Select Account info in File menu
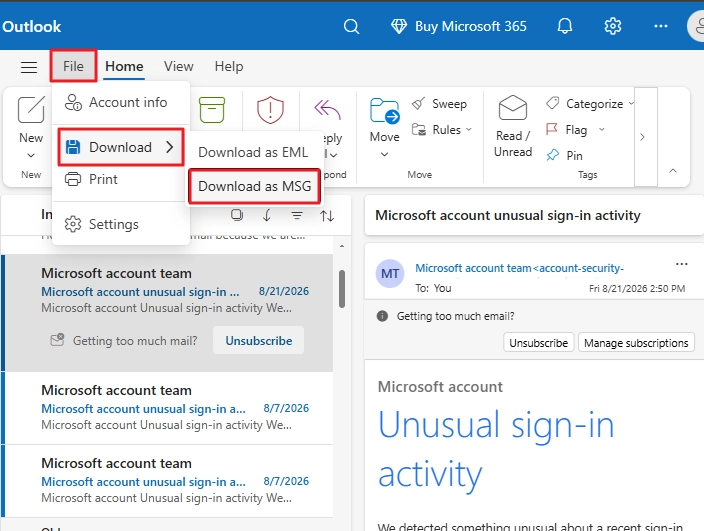This screenshot has height=531, width=704. click(x=121, y=102)
